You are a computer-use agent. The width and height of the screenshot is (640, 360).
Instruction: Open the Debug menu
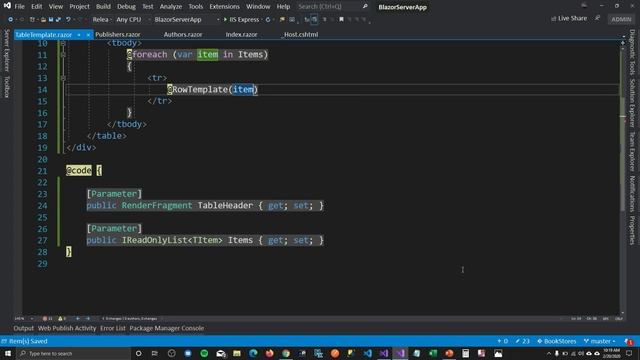click(x=126, y=7)
